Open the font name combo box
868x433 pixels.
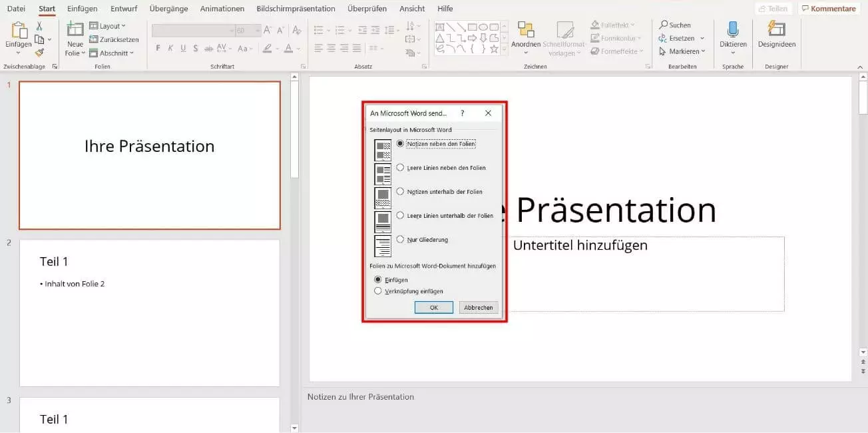pyautogui.click(x=193, y=31)
